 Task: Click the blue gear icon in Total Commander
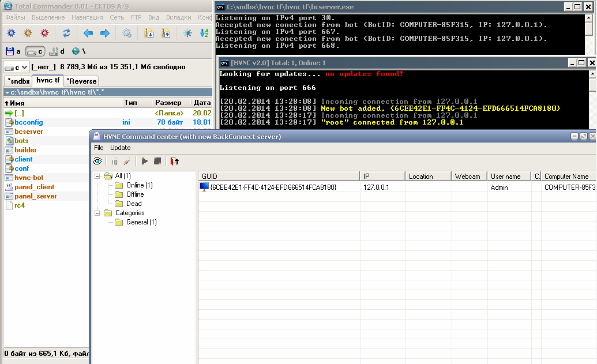tap(12, 33)
